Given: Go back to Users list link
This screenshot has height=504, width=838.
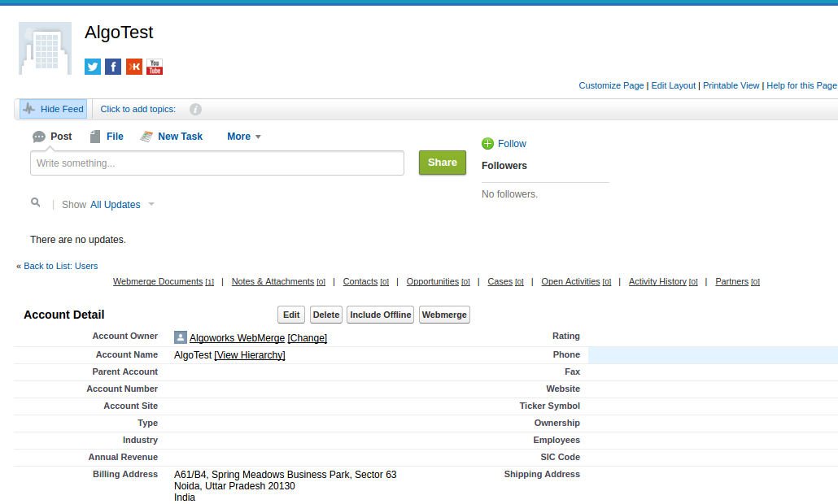Looking at the screenshot, I should coord(57,266).
